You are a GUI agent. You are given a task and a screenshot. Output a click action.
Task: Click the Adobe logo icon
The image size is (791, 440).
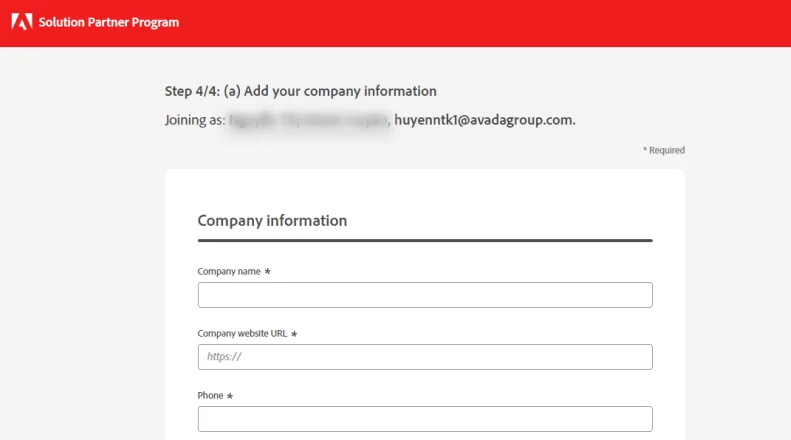pyautogui.click(x=22, y=22)
